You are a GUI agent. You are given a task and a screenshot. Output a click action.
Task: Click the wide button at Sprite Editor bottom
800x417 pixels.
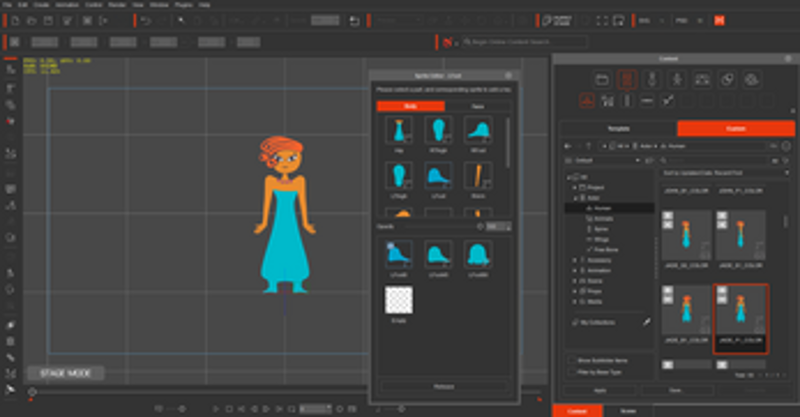point(444,387)
